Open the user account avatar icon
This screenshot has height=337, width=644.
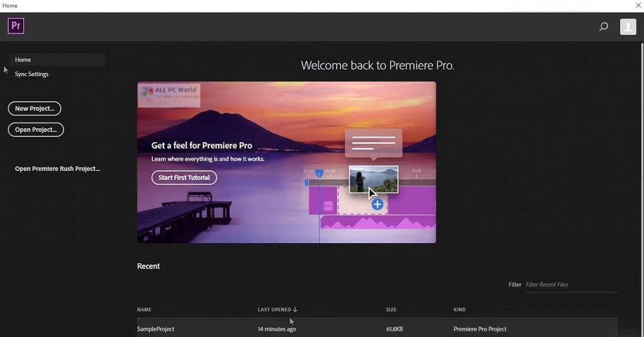628,26
